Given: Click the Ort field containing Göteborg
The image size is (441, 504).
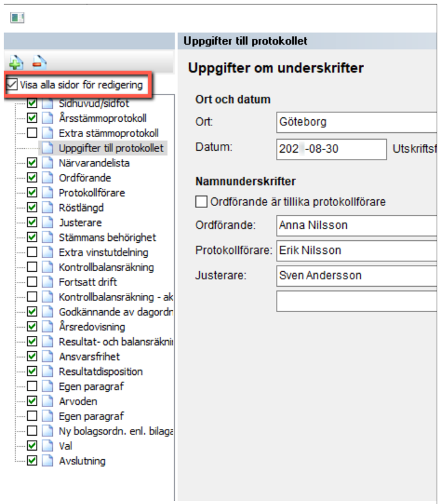Looking at the screenshot, I should 357,122.
